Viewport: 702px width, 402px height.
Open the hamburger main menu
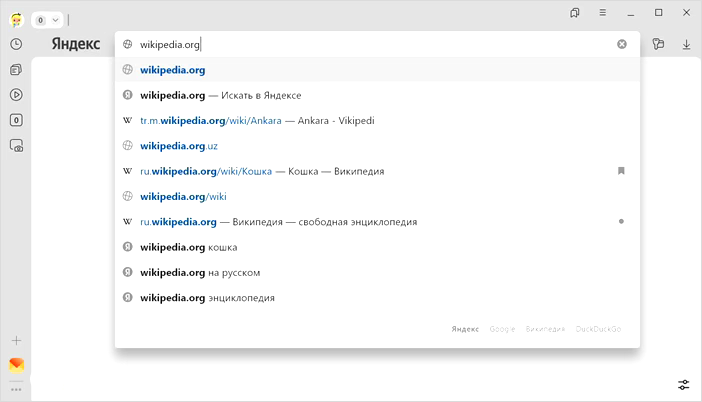[x=602, y=13]
